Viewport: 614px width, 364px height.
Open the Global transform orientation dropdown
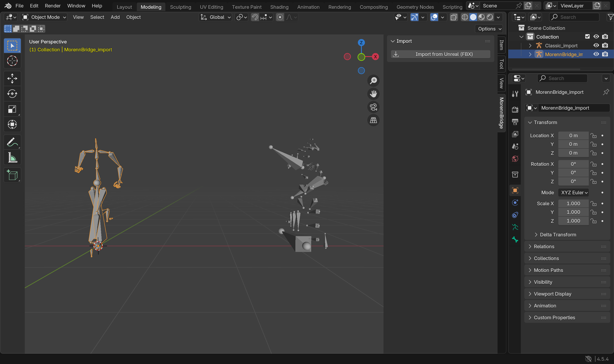[x=215, y=17]
